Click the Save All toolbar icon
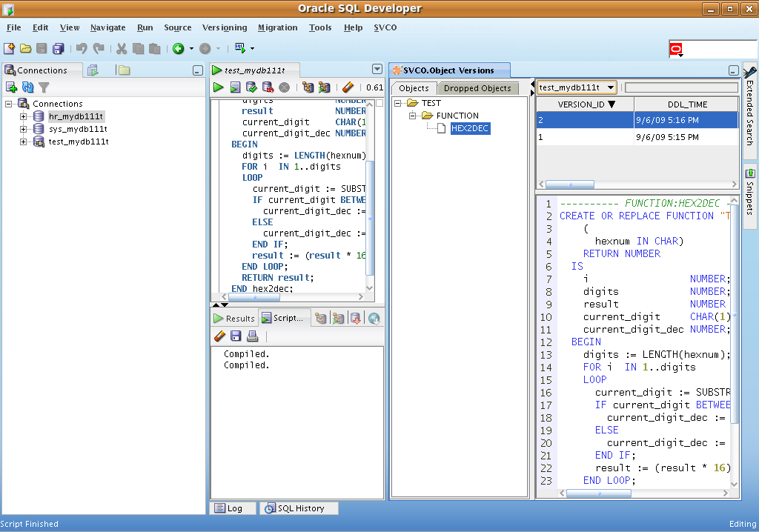The width and height of the screenshot is (759, 532). (58, 49)
